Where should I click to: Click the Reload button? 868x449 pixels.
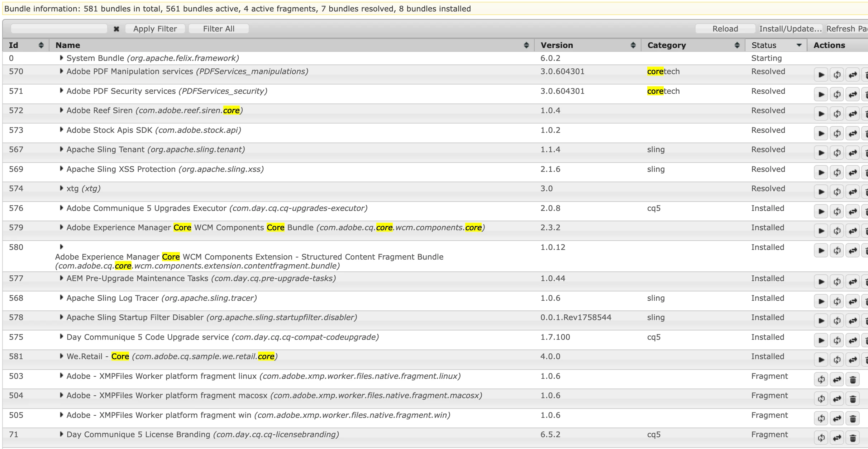pyautogui.click(x=725, y=29)
